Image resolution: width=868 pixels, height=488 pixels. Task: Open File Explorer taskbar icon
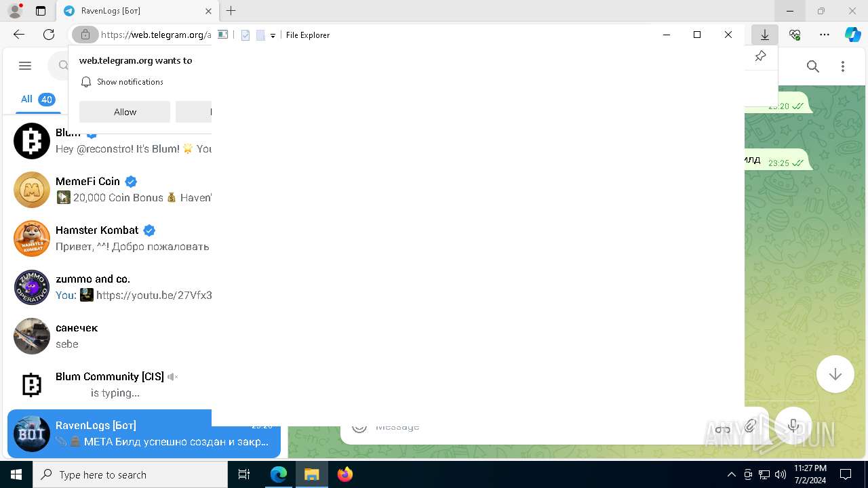311,474
